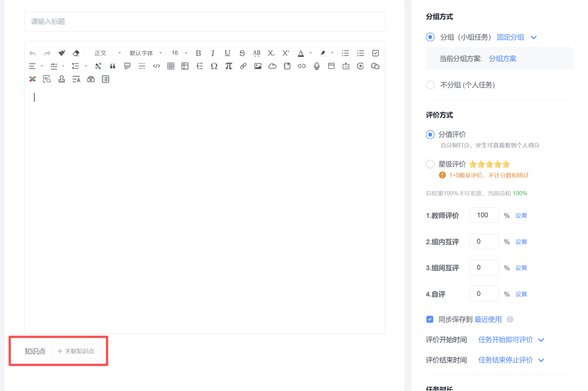Open the 固定分组 grouping dropdown
Image resolution: width=588 pixels, height=391 pixels.
point(517,37)
